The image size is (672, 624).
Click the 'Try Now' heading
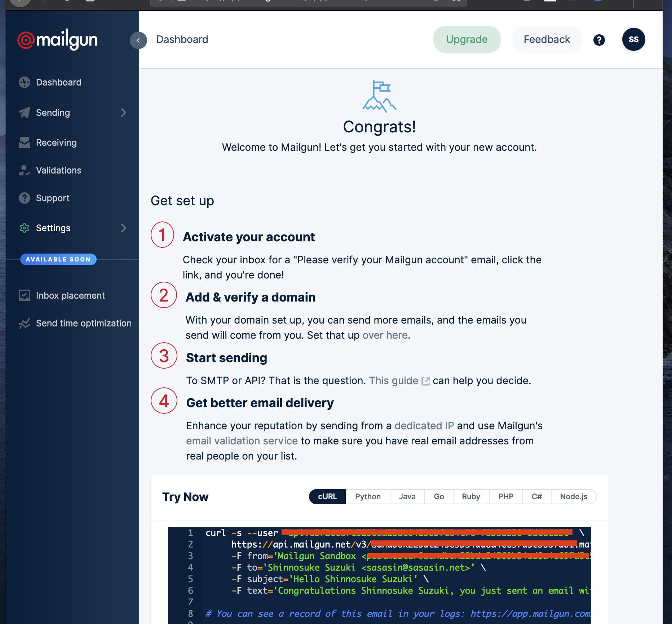185,497
